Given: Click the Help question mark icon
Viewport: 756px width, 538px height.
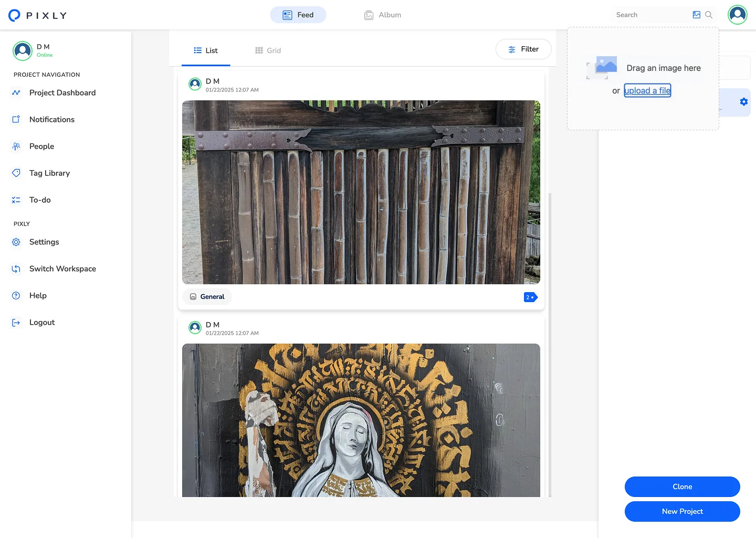Looking at the screenshot, I should pos(16,295).
